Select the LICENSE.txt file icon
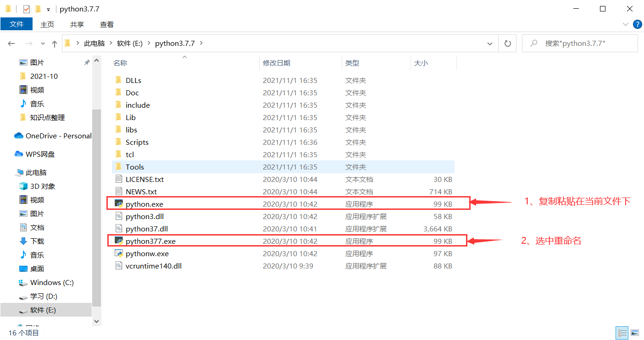 tap(118, 179)
